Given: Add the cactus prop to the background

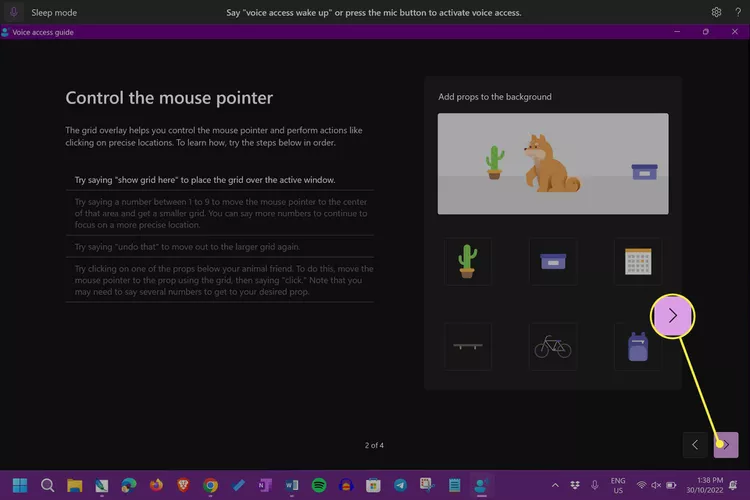Looking at the screenshot, I should click(467, 261).
